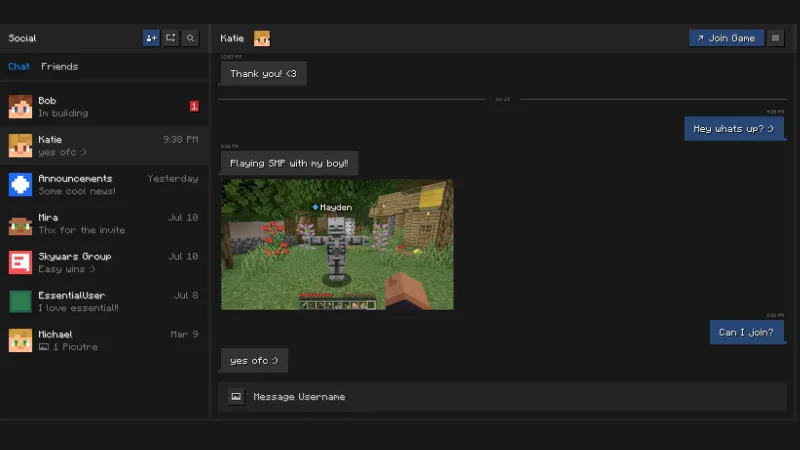Click the 'Easy wins :)' preview text
The height and width of the screenshot is (450, 800).
(x=67, y=269)
